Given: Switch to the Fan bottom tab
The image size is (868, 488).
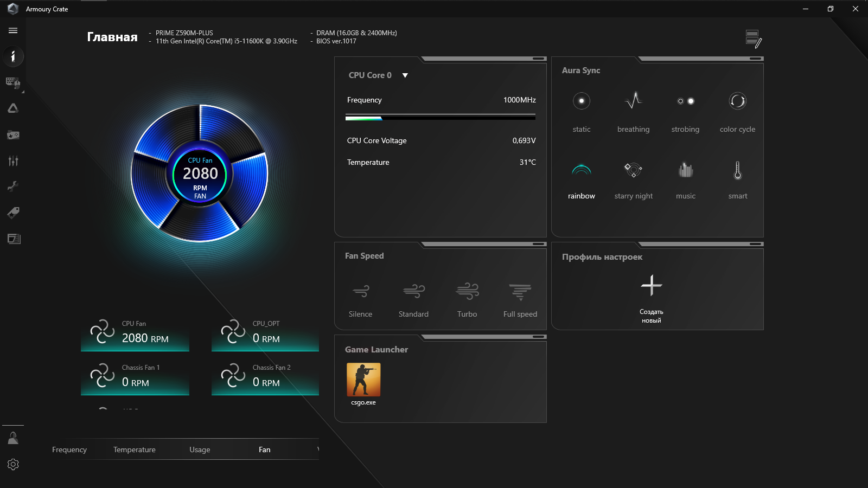Looking at the screenshot, I should pos(265,450).
